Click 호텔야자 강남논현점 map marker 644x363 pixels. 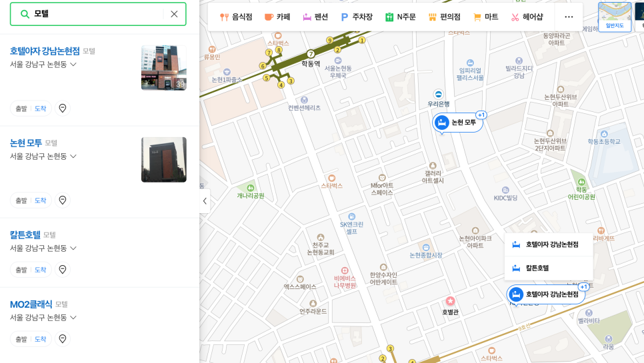click(545, 294)
